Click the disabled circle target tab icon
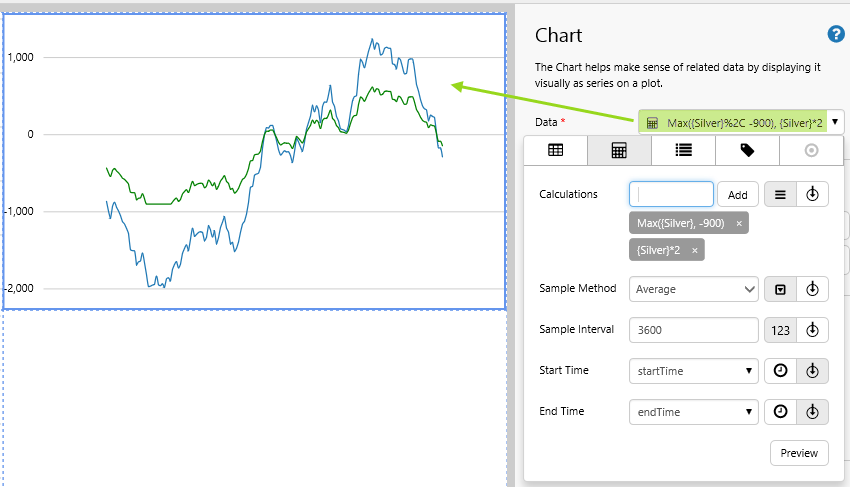This screenshot has width=850, height=487. click(x=811, y=150)
